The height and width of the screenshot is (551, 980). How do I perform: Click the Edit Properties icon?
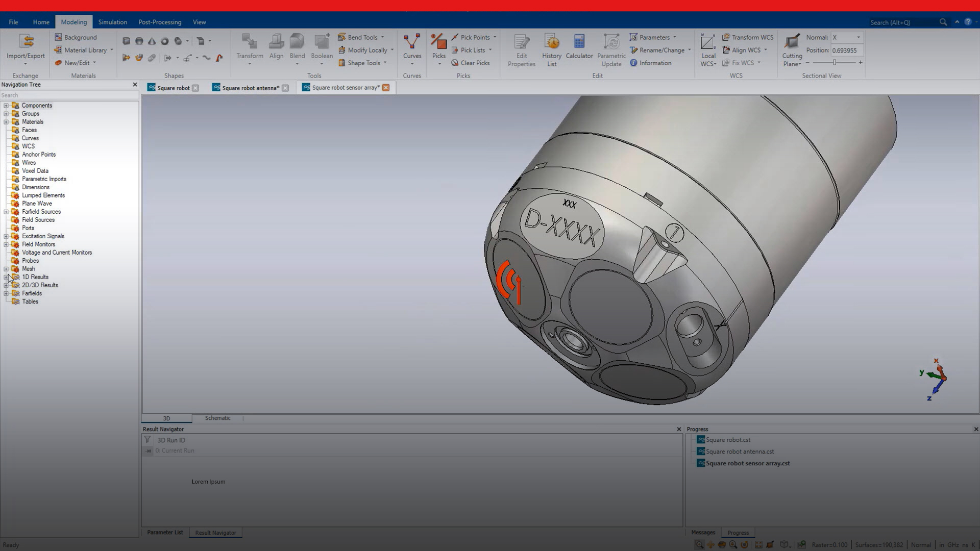521,48
